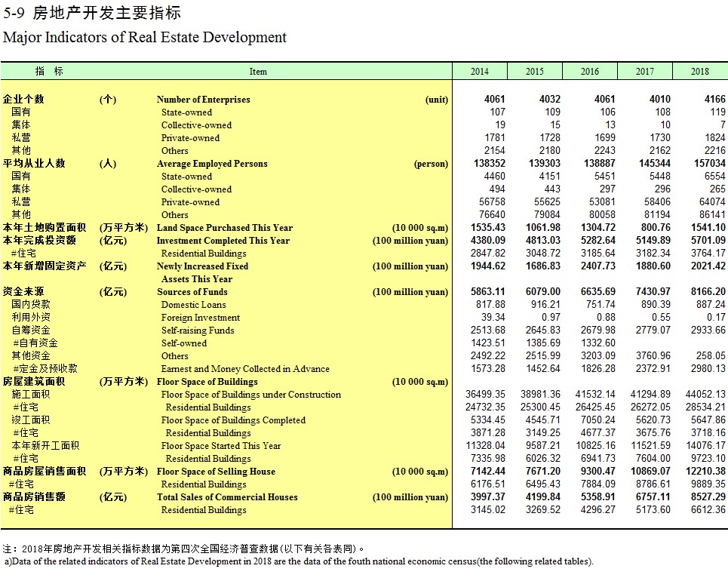Click 'Floor Space of Selling House'

point(216,472)
